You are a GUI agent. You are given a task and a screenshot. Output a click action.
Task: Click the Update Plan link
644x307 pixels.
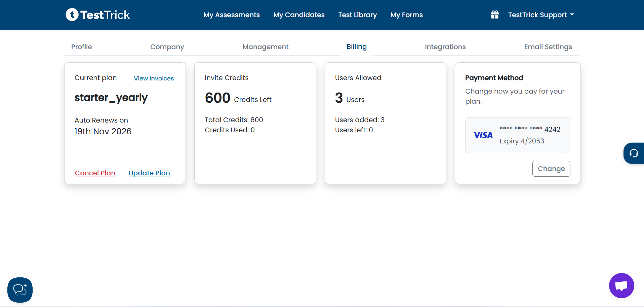pyautogui.click(x=149, y=173)
